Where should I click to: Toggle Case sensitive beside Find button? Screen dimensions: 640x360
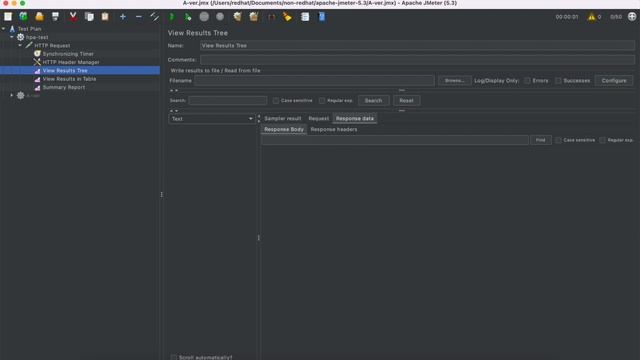click(x=558, y=140)
